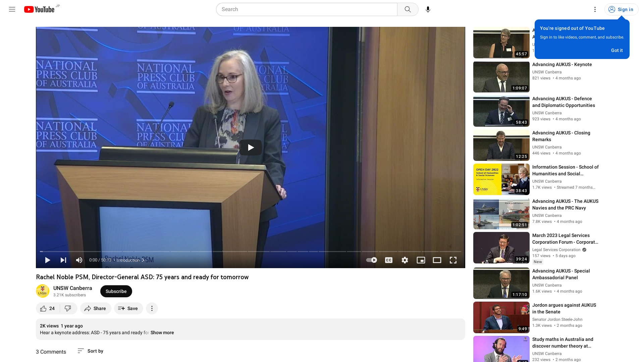The width and height of the screenshot is (644, 362).
Task: Save the video to a playlist
Action: point(128,308)
